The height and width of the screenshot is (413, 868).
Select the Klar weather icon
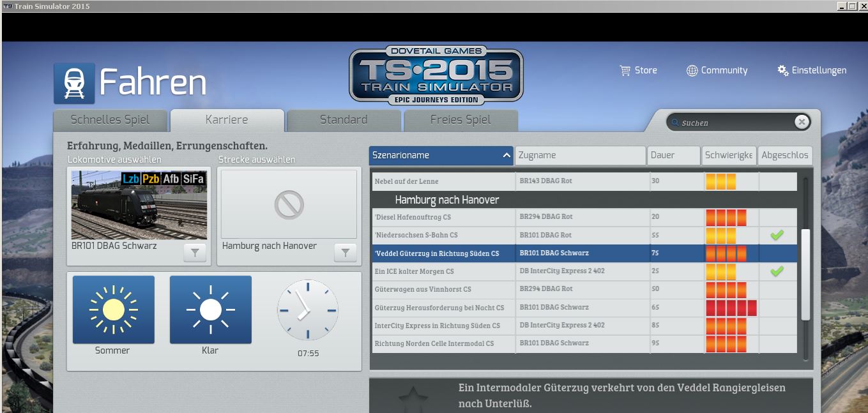[x=210, y=310]
